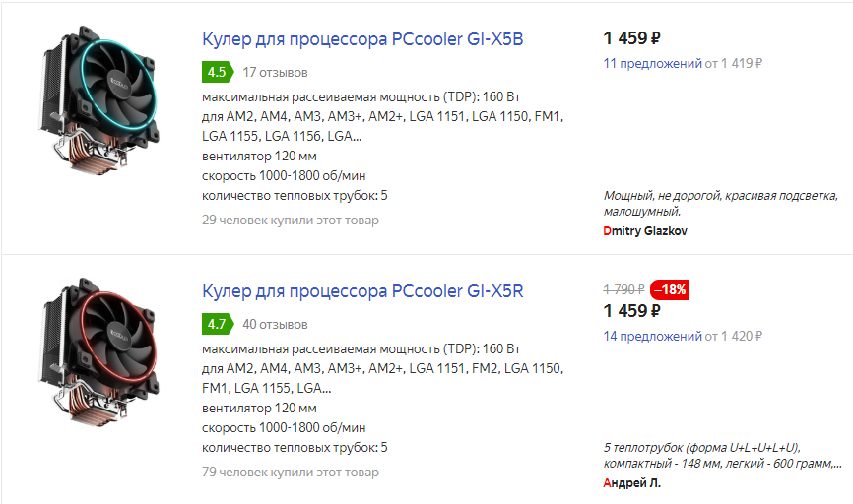Open the 14 предложений offers link

[x=651, y=337]
